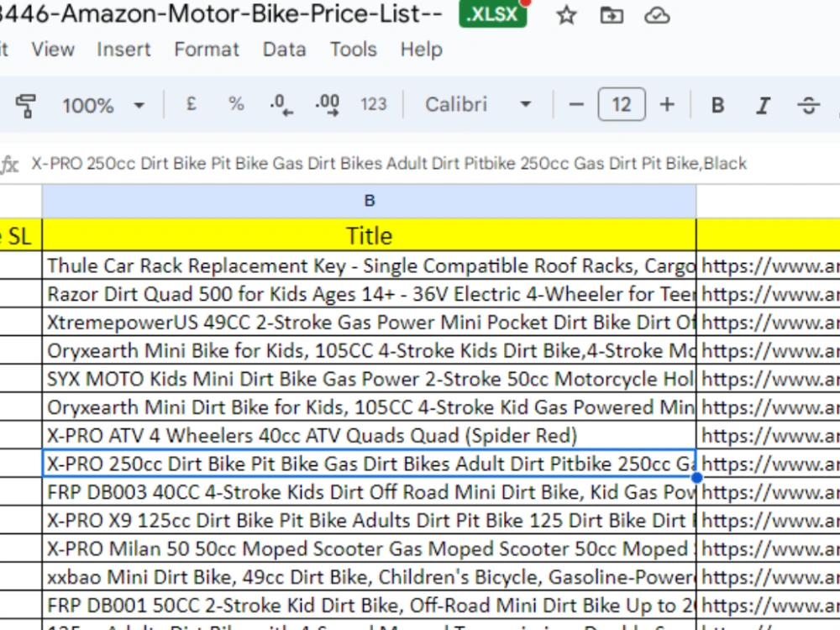Decrease font size with minus button
This screenshot has width=840, height=630.
pos(576,104)
